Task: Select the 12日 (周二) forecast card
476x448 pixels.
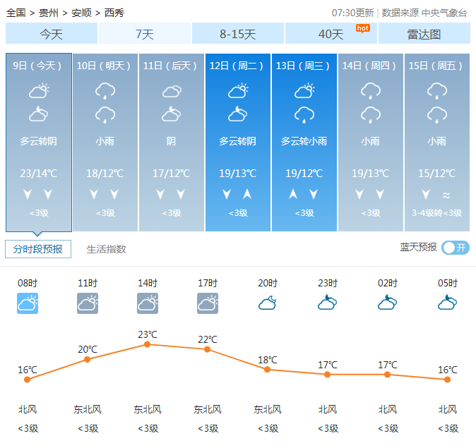Action: (238, 142)
